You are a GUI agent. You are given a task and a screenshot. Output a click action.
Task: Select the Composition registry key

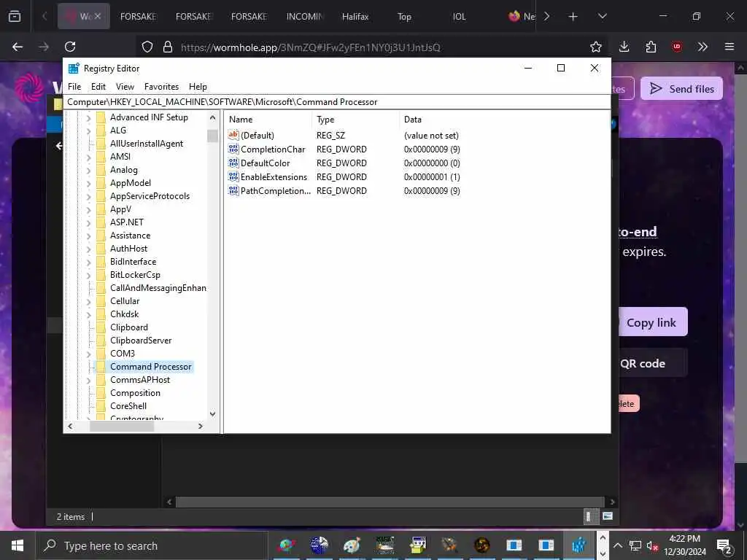coord(135,393)
